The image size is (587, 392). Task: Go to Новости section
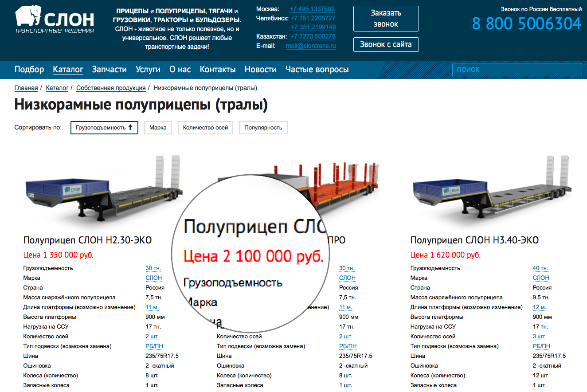(261, 70)
